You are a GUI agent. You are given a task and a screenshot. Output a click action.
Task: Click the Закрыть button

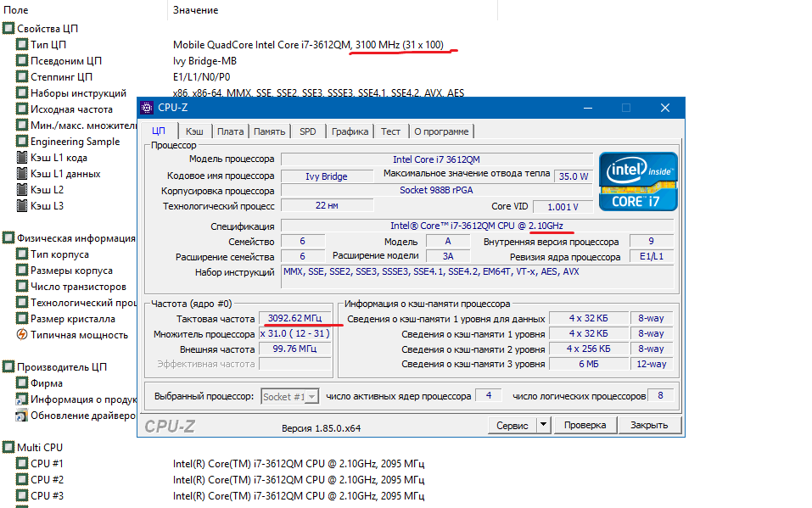(x=649, y=425)
